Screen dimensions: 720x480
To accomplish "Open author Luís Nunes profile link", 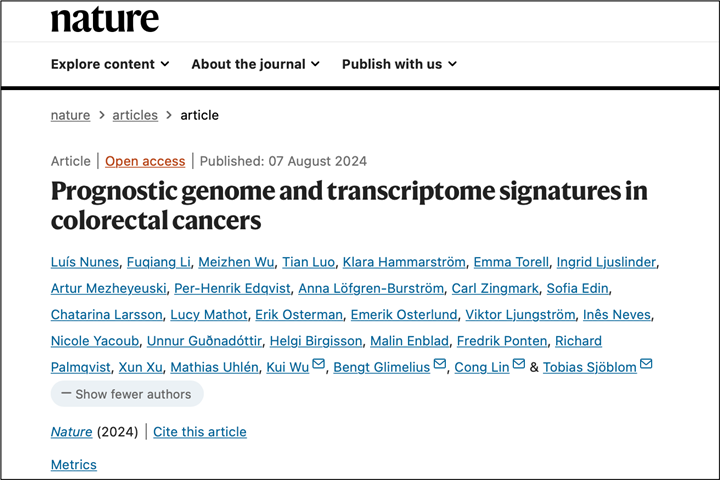I will tap(85, 262).
